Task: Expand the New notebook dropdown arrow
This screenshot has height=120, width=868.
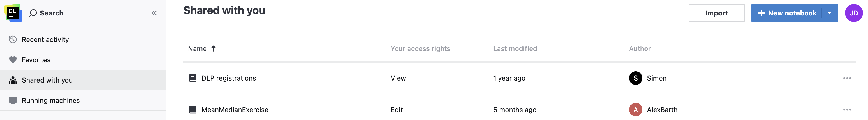Action: click(x=830, y=13)
